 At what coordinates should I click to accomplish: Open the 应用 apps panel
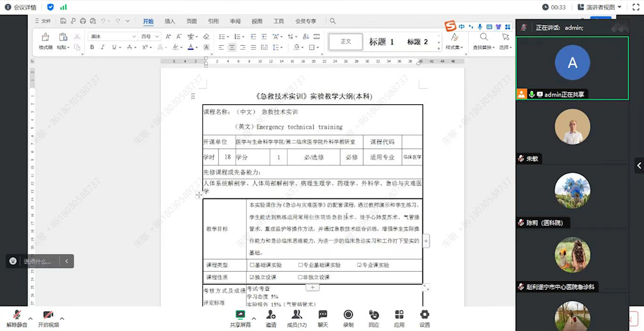tap(399, 319)
